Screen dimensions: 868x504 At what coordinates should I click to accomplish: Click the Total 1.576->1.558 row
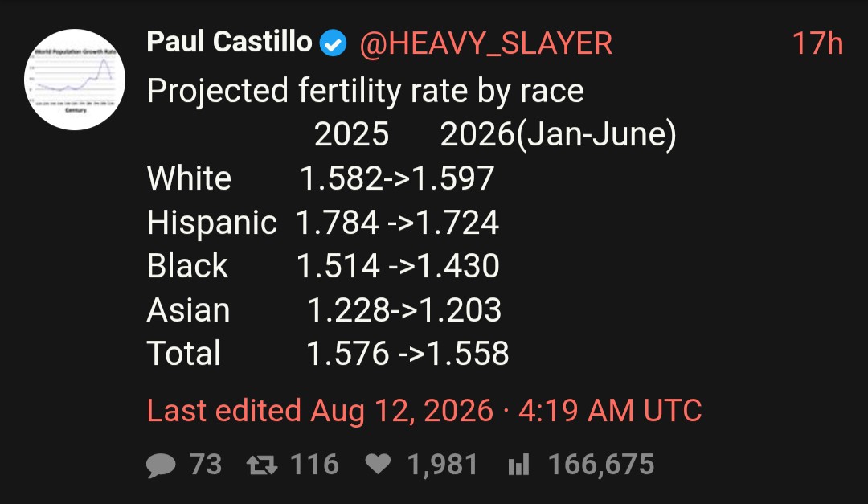(x=328, y=354)
